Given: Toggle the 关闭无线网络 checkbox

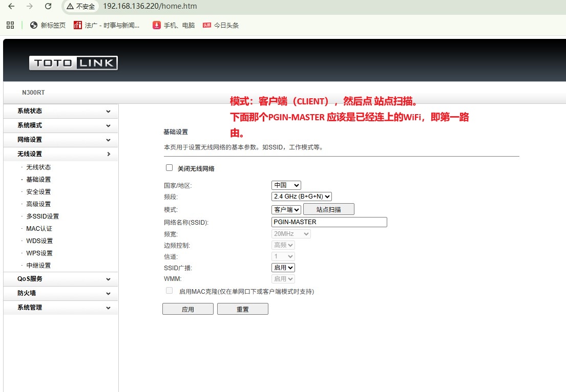Looking at the screenshot, I should [170, 168].
